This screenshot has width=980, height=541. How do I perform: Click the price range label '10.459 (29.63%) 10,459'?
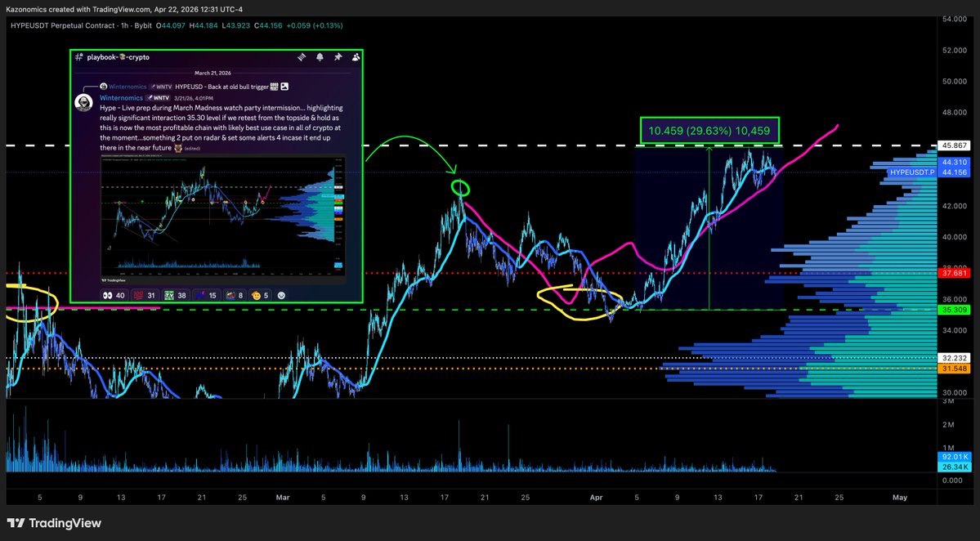(x=709, y=132)
